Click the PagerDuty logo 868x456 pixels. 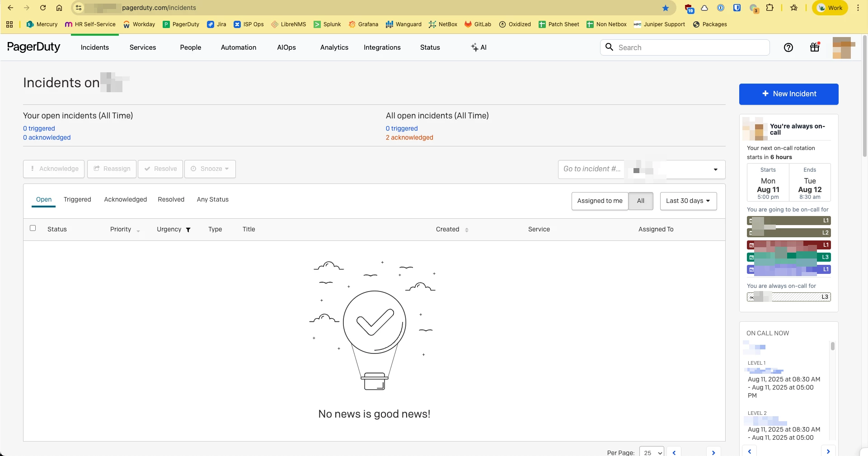click(x=33, y=47)
